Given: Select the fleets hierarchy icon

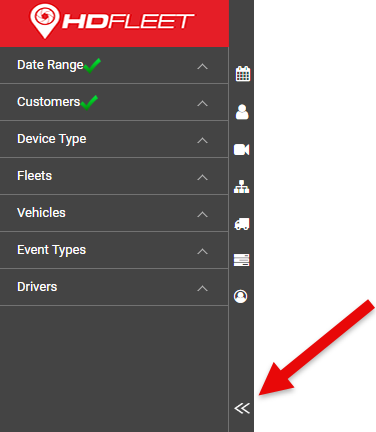Looking at the screenshot, I should [x=242, y=187].
